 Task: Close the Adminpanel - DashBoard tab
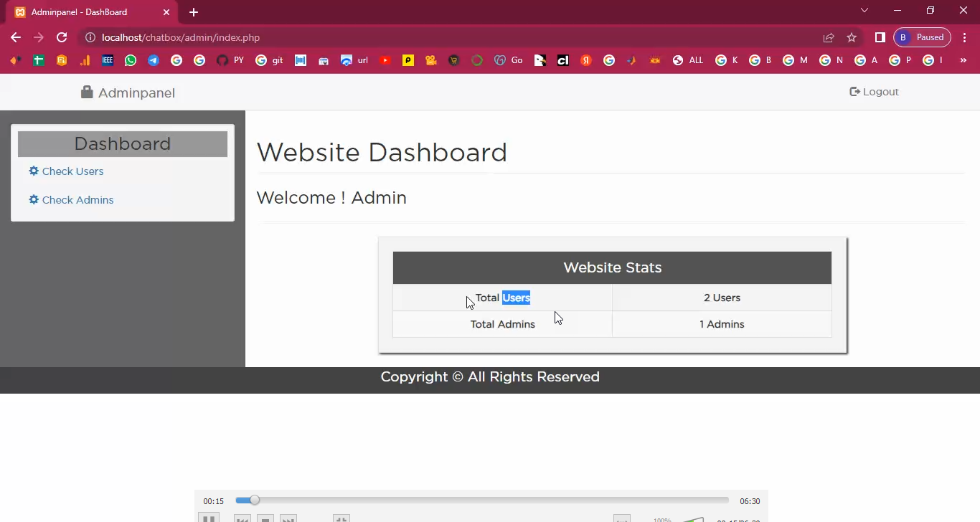pos(166,12)
